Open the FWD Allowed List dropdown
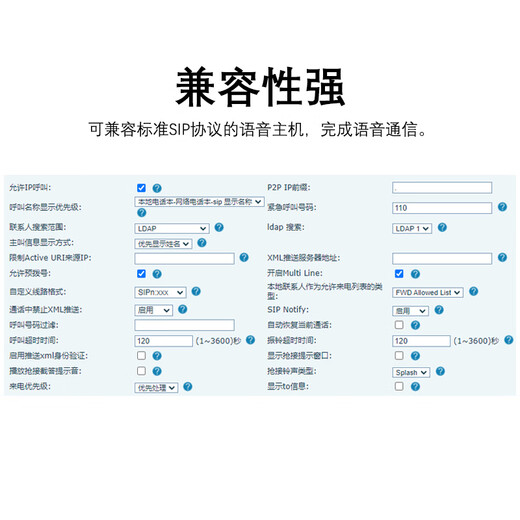This screenshot has height=520, width=520. pyautogui.click(x=428, y=292)
